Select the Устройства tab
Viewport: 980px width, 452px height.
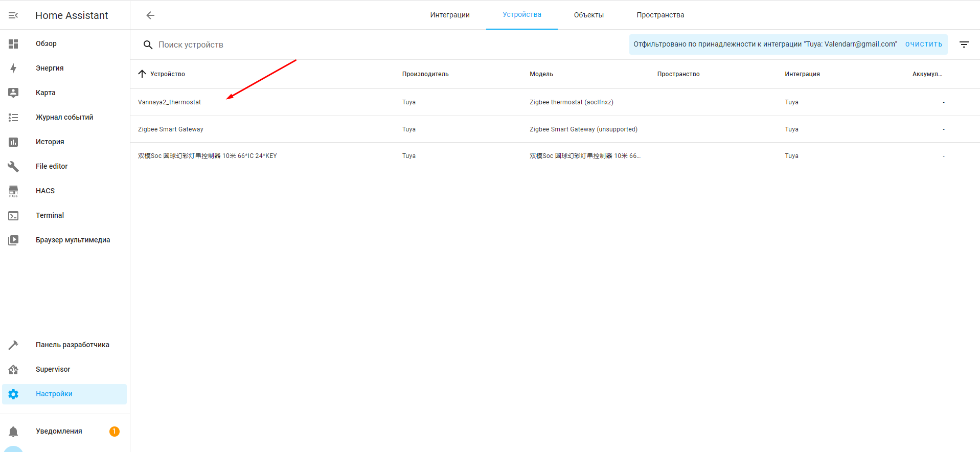[x=522, y=15]
